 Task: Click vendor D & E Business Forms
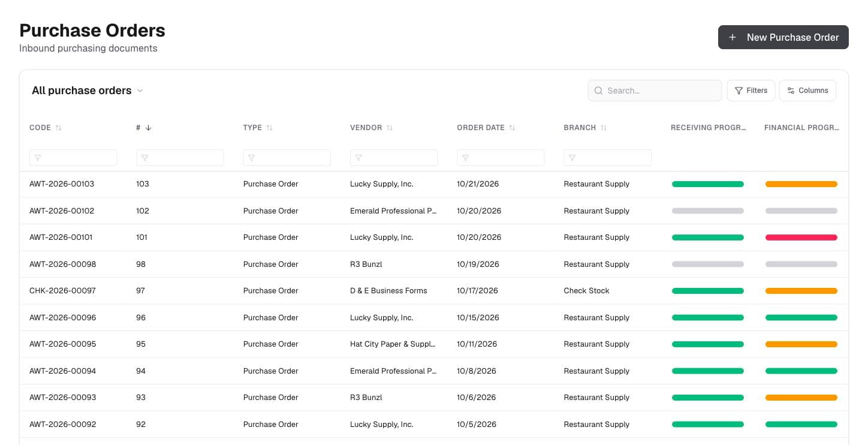click(x=388, y=291)
